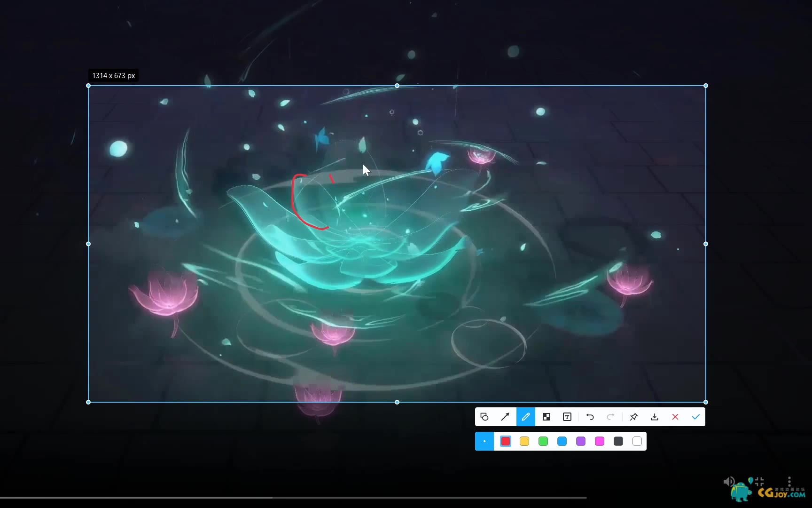The height and width of the screenshot is (508, 812).
Task: Select the shapes drawing tool
Action: [x=484, y=417]
